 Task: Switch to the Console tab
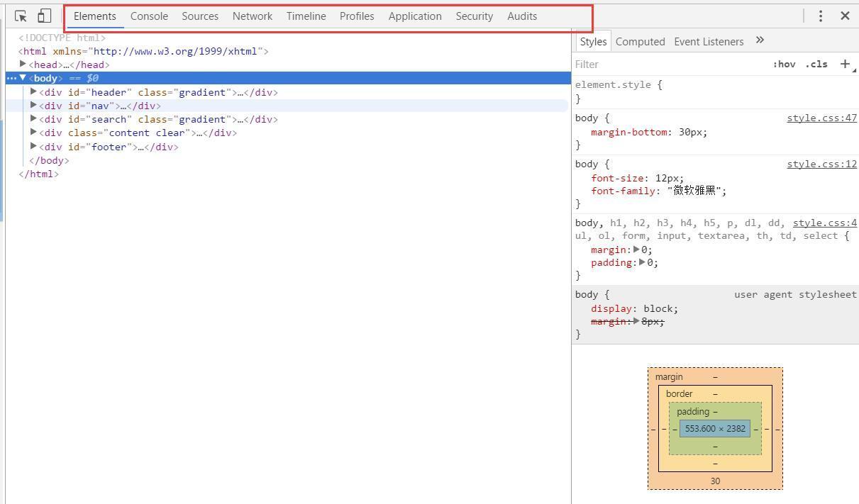(x=149, y=16)
